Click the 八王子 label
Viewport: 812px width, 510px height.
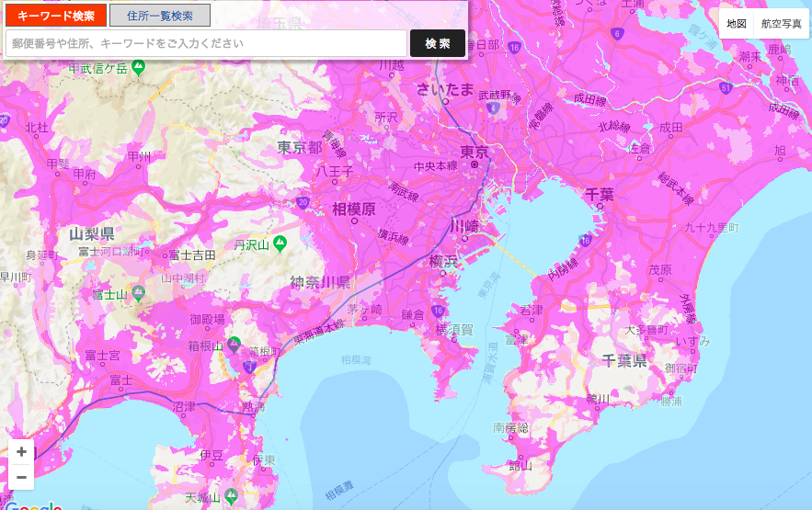pos(335,171)
